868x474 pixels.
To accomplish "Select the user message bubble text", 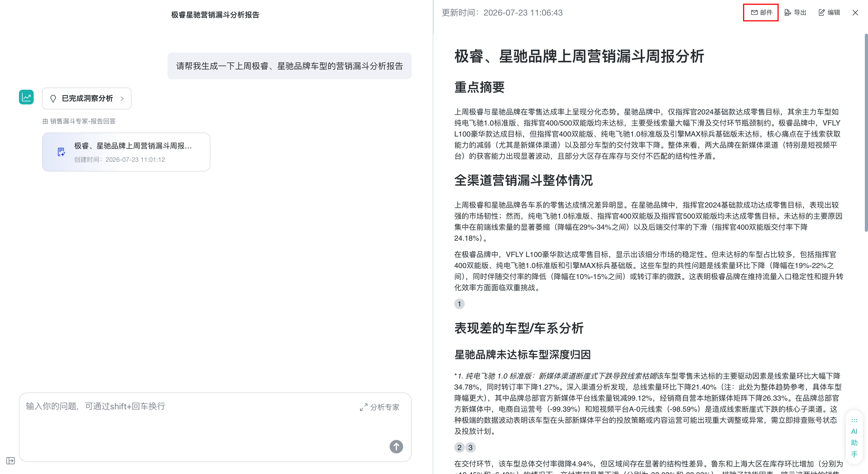I will 289,66.
